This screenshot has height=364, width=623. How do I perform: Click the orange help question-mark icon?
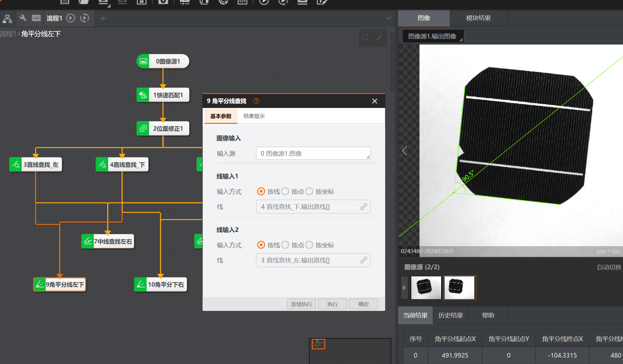[x=256, y=101]
